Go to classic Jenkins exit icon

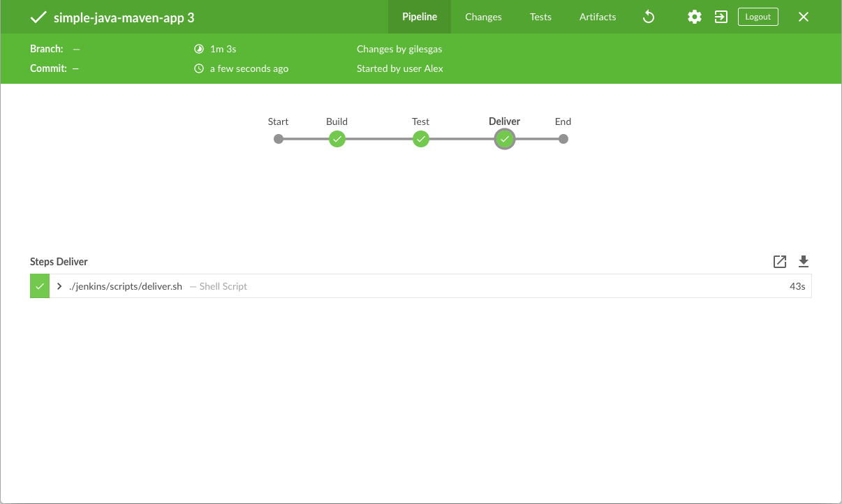(721, 17)
